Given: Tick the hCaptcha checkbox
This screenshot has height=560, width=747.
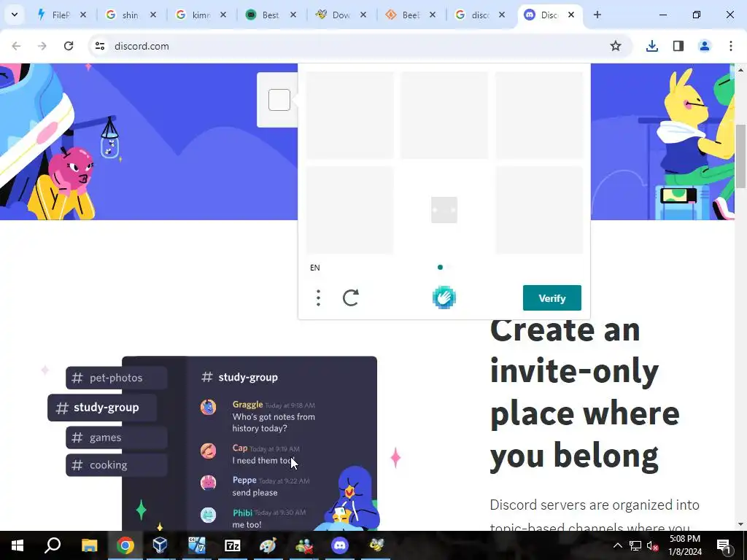Looking at the screenshot, I should tap(279, 100).
